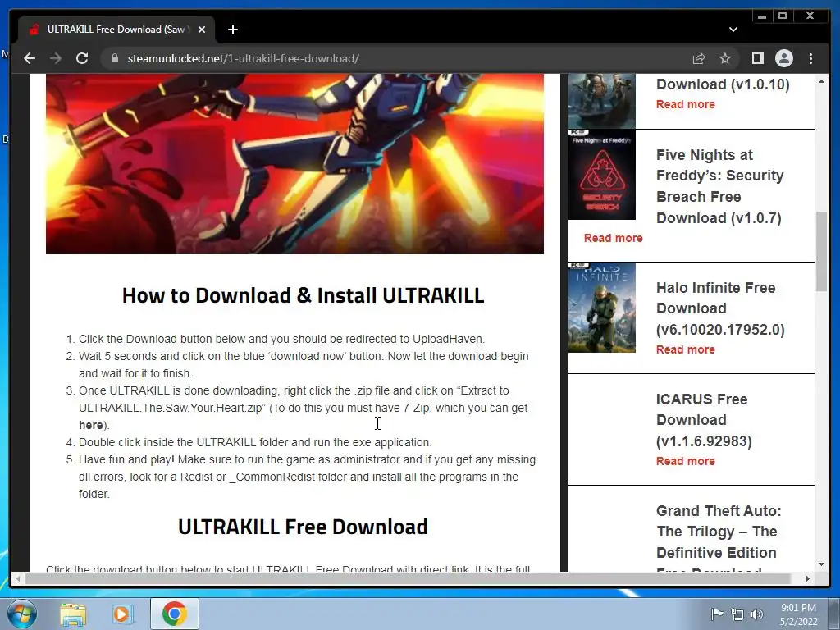This screenshot has height=630, width=840.
Task: Click the padlock site info icon
Action: pyautogui.click(x=115, y=58)
